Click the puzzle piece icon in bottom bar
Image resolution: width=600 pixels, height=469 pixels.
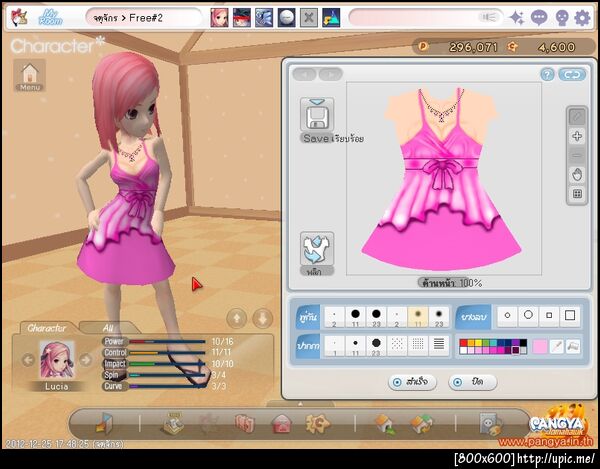click(x=317, y=423)
